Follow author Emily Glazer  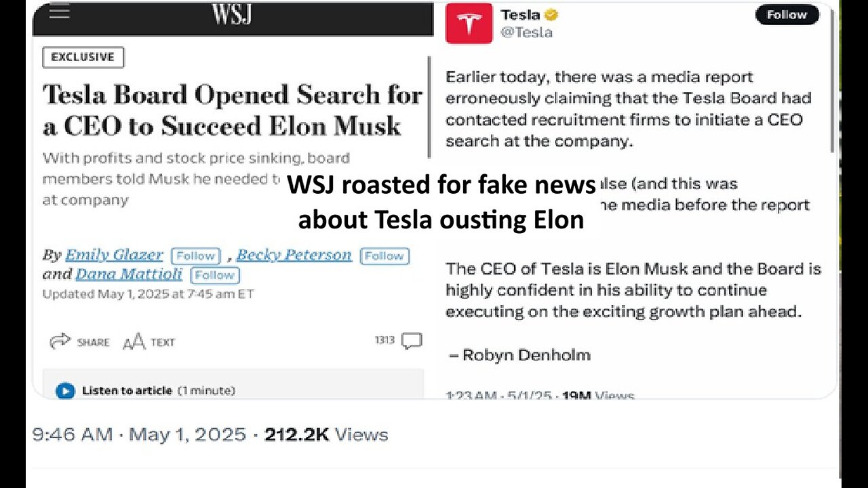195,256
